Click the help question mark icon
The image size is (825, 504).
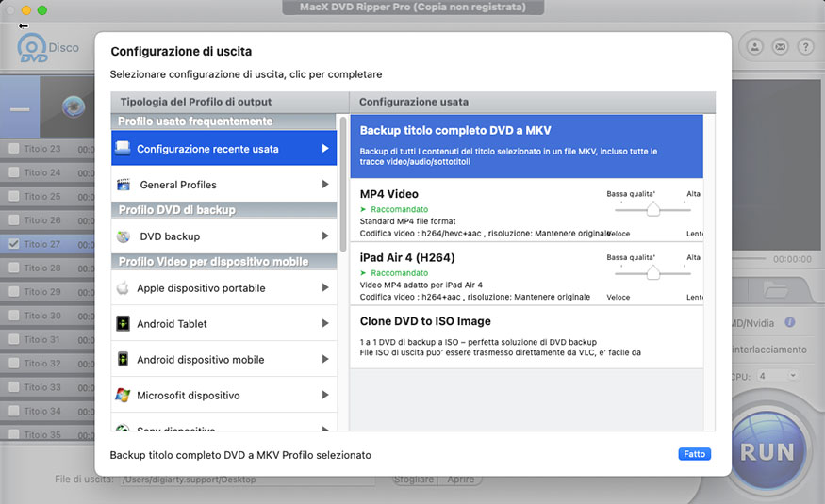point(805,45)
